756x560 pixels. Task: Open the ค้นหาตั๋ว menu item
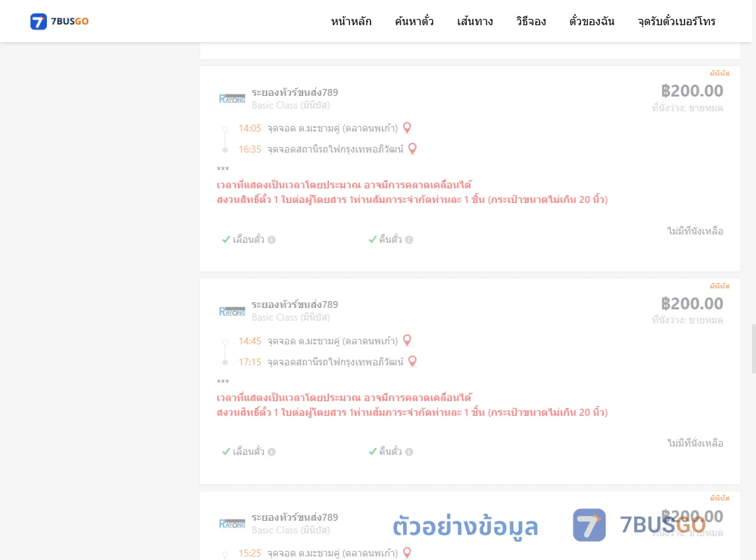pos(414,22)
